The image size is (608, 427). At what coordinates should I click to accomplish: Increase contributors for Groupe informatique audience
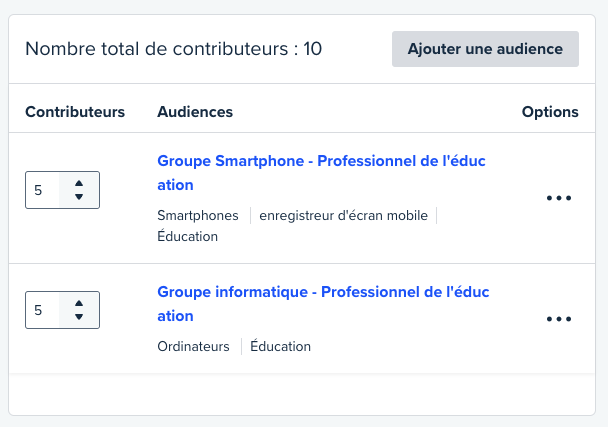tap(79, 303)
